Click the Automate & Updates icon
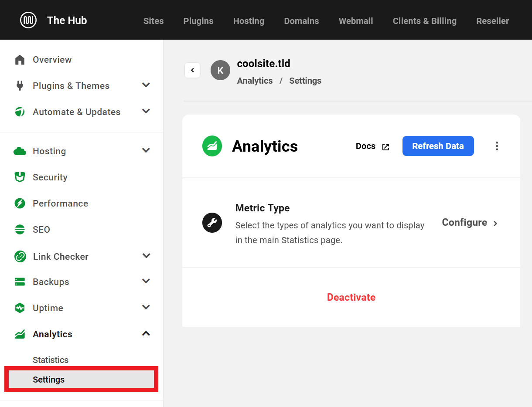This screenshot has width=532, height=407. pos(20,112)
